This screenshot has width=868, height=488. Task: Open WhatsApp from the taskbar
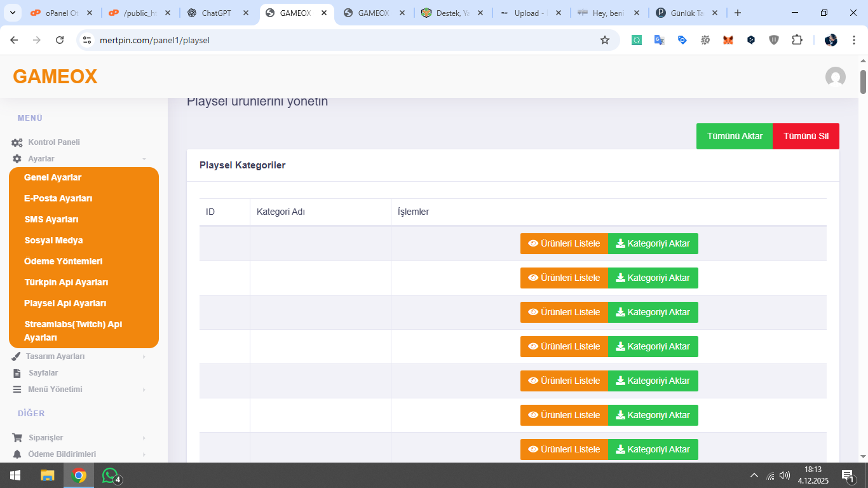pyautogui.click(x=111, y=475)
